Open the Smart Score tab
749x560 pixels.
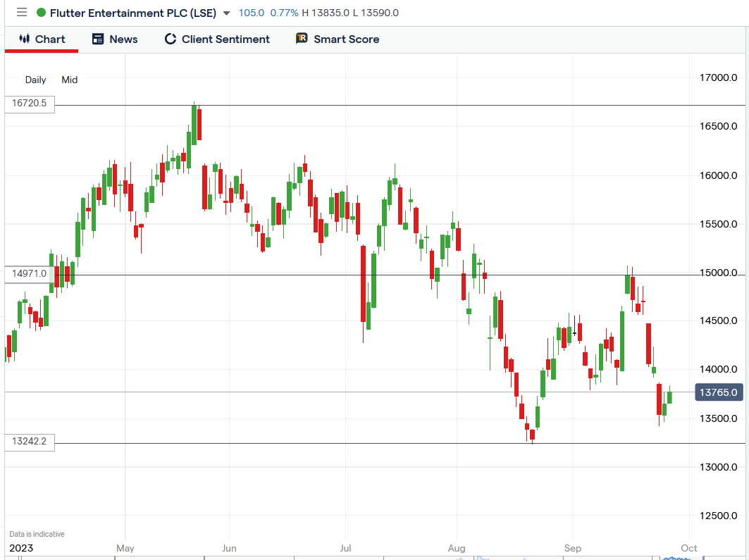(x=338, y=39)
